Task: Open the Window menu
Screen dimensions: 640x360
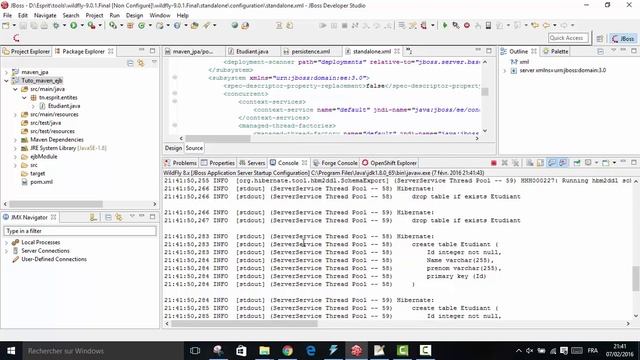Action: [x=160, y=15]
